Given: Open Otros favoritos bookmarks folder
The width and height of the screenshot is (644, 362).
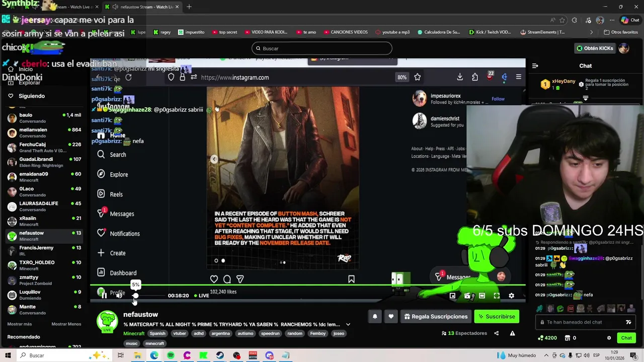Looking at the screenshot, I should [x=621, y=32].
